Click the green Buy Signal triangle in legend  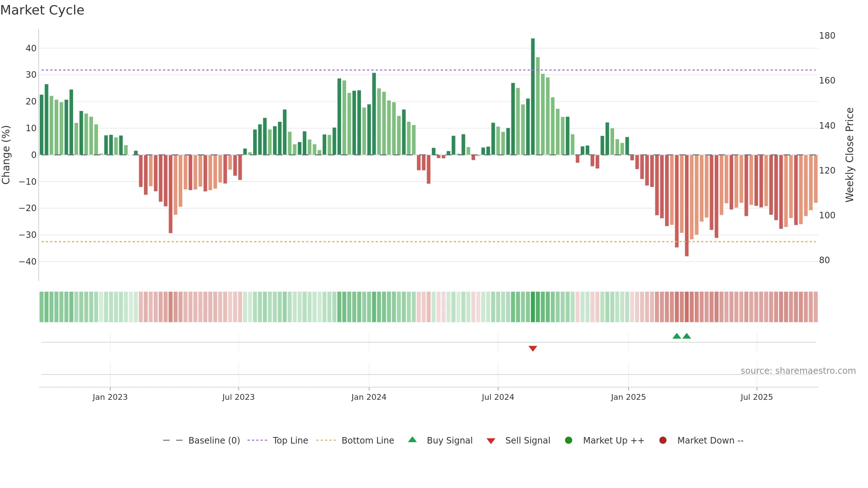(x=412, y=440)
